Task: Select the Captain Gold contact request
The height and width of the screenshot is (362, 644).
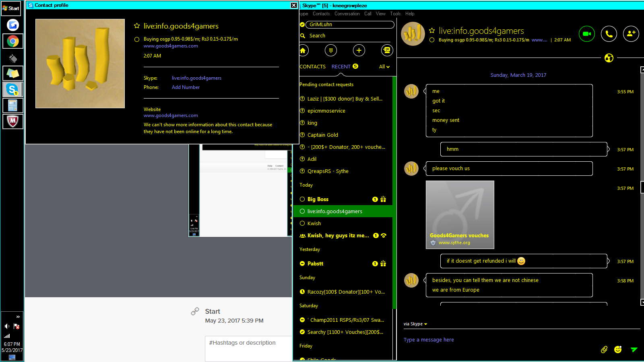Action: [x=343, y=135]
